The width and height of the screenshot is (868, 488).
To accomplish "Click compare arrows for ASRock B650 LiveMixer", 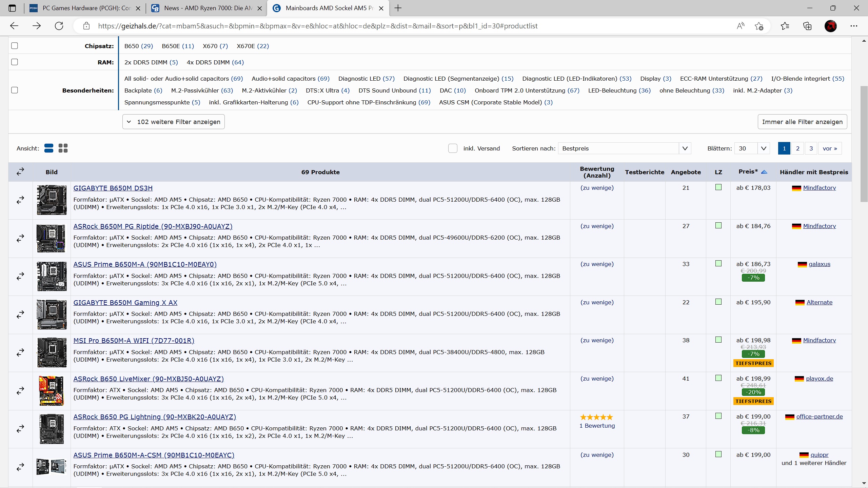I will tap(20, 391).
